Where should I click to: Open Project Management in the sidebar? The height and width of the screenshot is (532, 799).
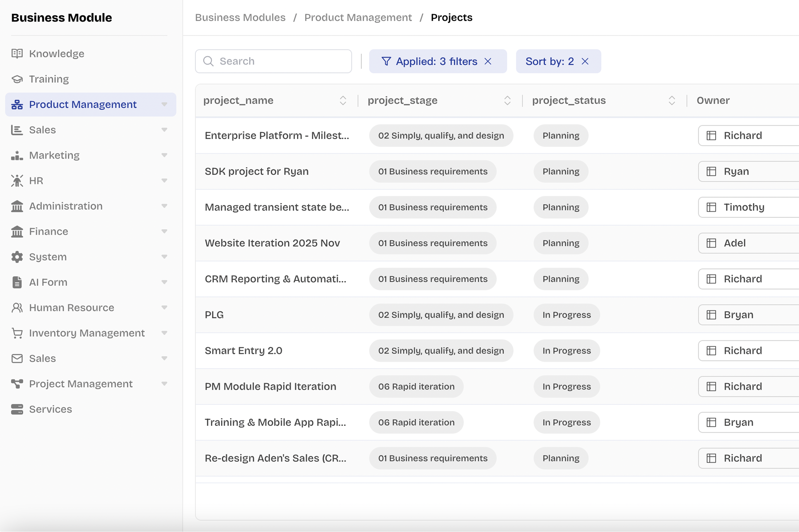(81, 384)
